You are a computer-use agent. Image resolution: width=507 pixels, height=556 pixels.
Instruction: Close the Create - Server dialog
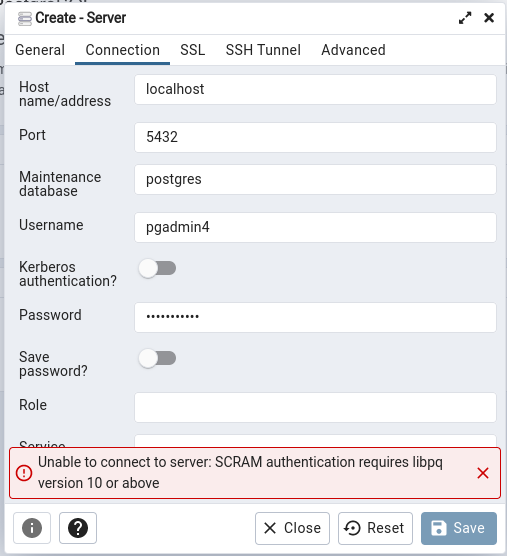pyautogui.click(x=489, y=18)
